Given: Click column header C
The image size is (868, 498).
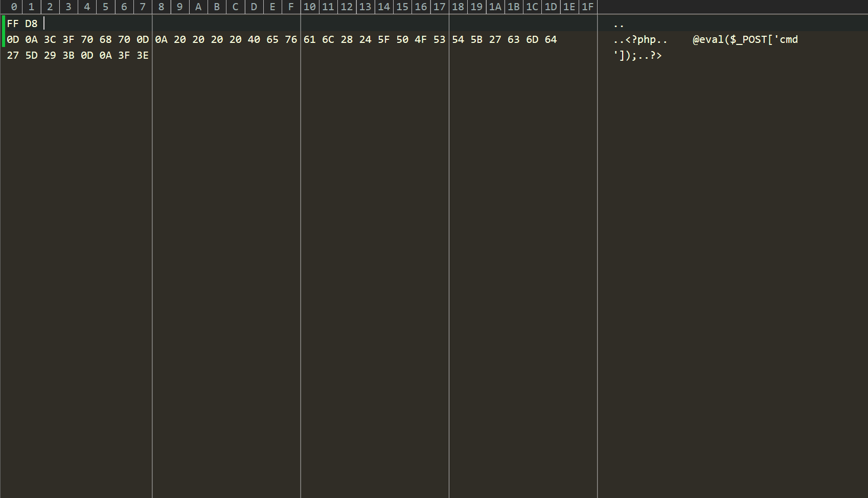Looking at the screenshot, I should pyautogui.click(x=235, y=7).
